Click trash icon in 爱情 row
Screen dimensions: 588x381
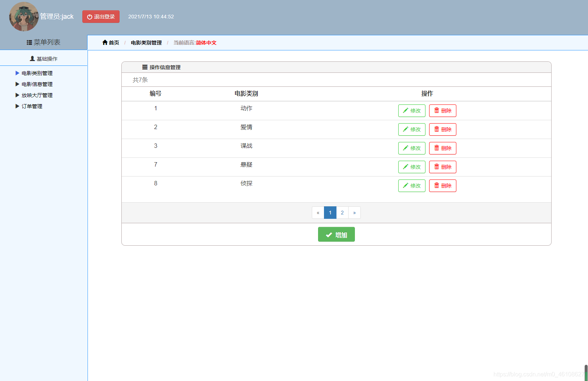(436, 129)
